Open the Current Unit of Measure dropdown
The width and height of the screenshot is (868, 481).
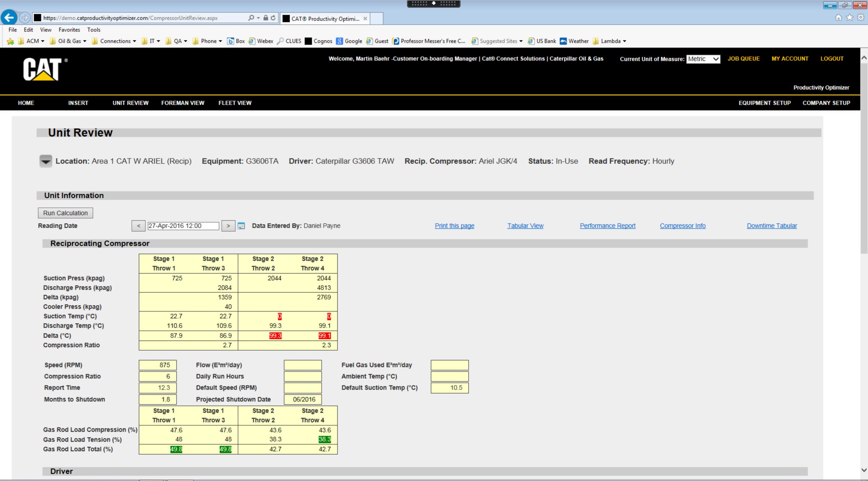(703, 59)
